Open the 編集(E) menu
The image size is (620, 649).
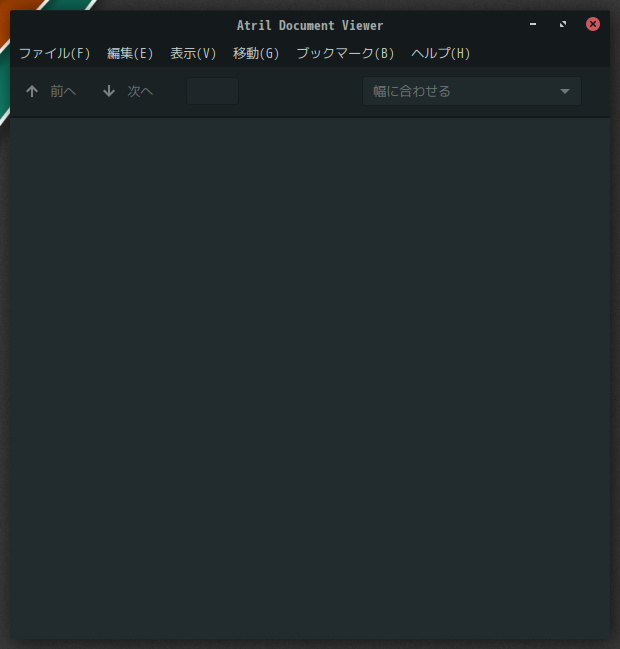(x=130, y=53)
